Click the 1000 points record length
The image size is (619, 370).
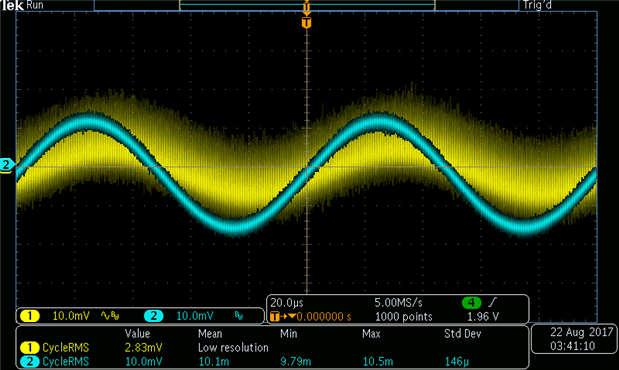point(403,317)
